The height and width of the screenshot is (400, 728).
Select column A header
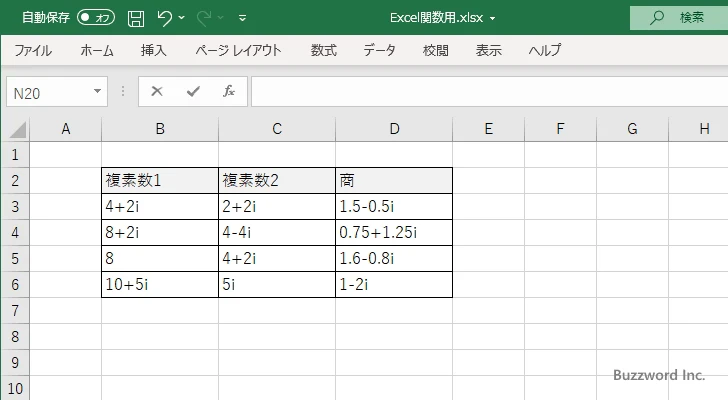[x=65, y=129]
